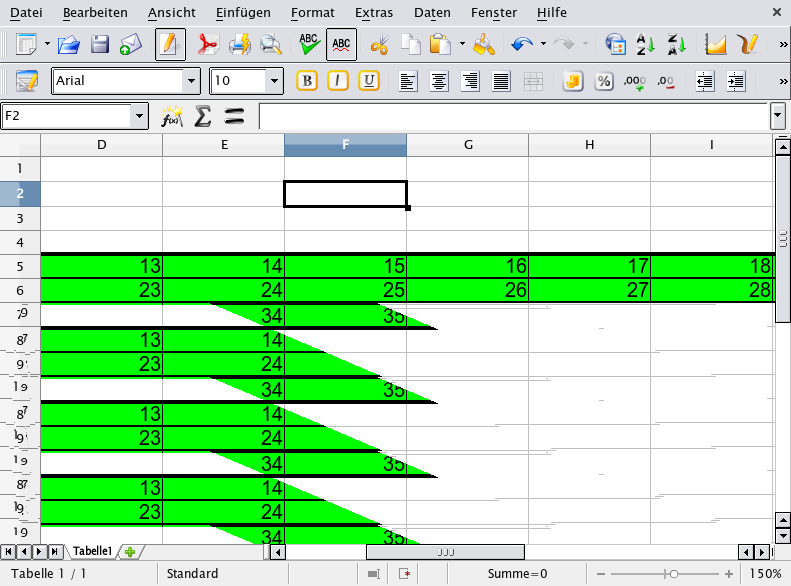Insert a chart via toolbar icon

[715, 44]
